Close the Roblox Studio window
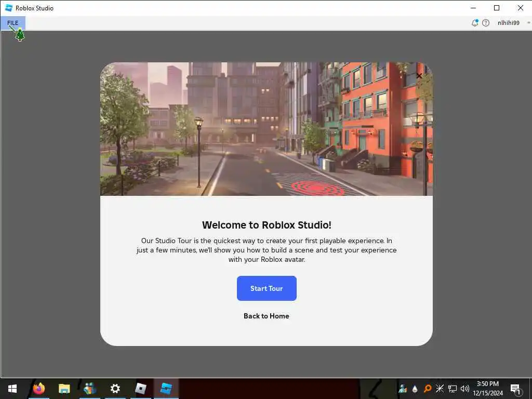Image resolution: width=532 pixels, height=399 pixels. (520, 8)
